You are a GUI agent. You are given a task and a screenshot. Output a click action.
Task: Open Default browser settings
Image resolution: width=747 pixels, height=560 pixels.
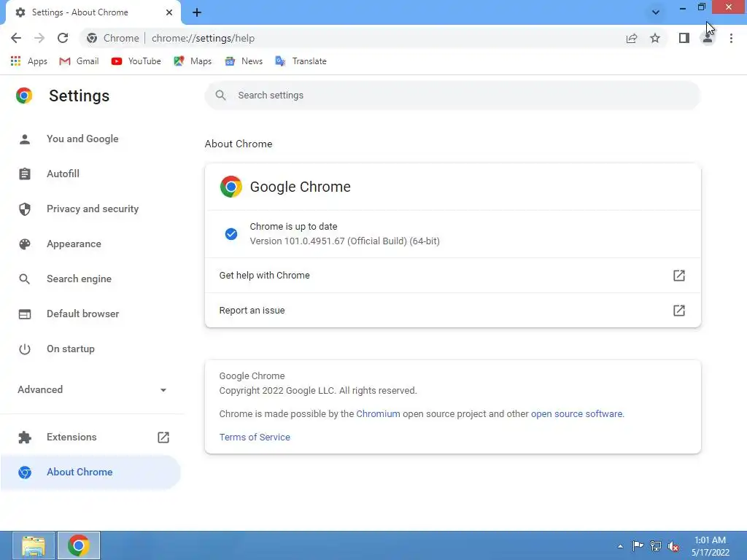(83, 314)
